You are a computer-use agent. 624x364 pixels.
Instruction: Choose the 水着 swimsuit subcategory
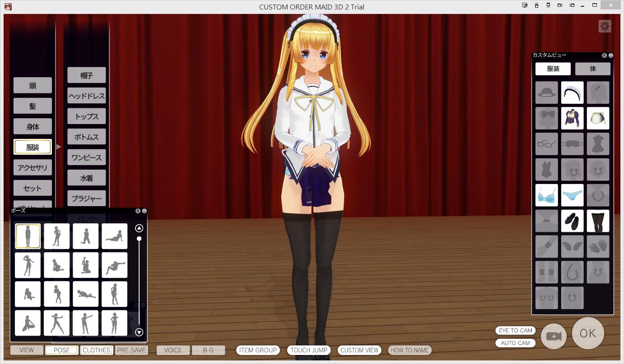[x=87, y=178]
